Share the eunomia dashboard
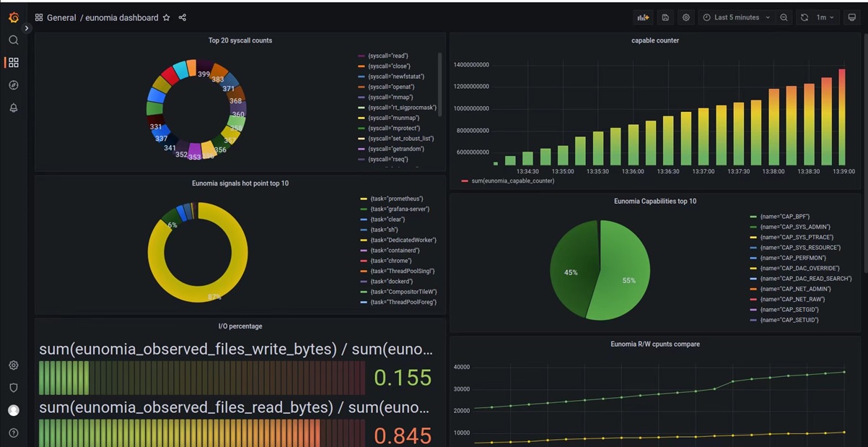 pyautogui.click(x=182, y=17)
